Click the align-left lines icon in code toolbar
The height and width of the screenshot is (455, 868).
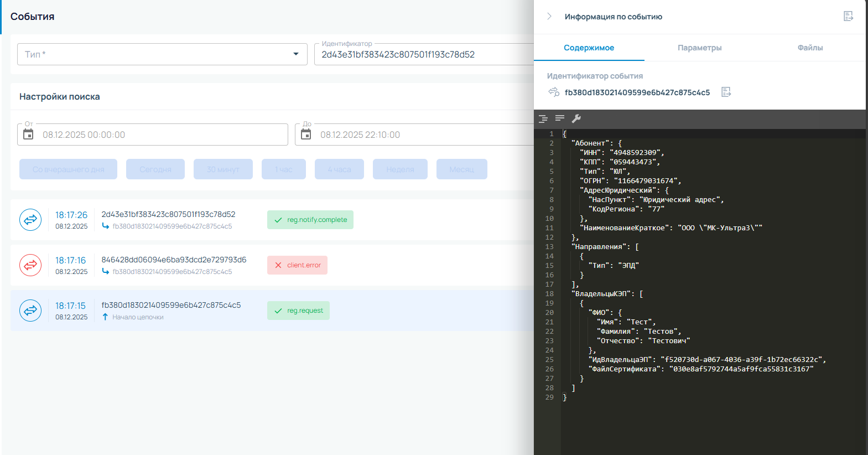[560, 118]
